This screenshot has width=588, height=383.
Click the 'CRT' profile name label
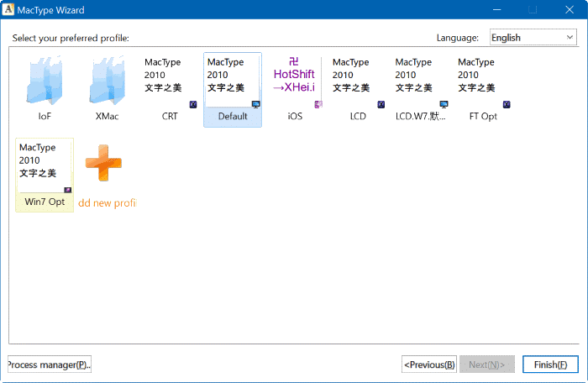point(170,116)
